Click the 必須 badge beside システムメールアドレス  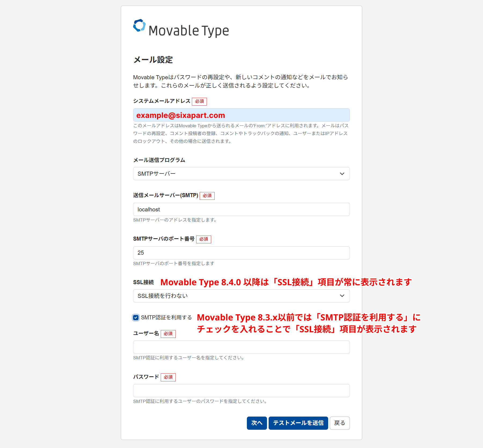(x=199, y=102)
